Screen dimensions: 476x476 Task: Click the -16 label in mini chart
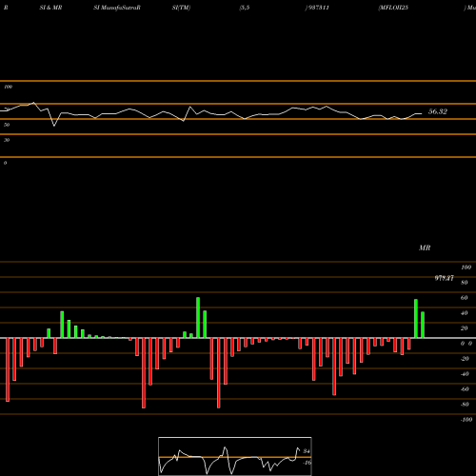point(307,463)
